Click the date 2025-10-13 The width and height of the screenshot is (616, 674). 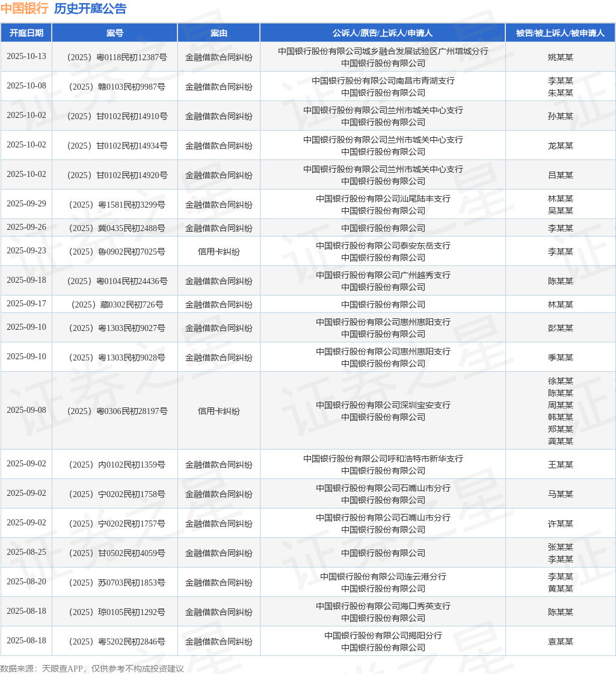[26, 57]
